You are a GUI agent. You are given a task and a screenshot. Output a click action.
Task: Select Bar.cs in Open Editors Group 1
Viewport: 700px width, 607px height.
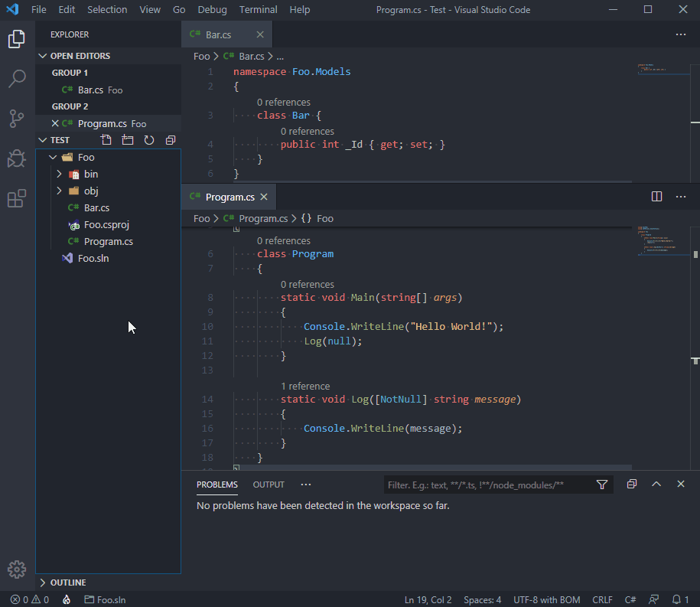(x=109, y=90)
